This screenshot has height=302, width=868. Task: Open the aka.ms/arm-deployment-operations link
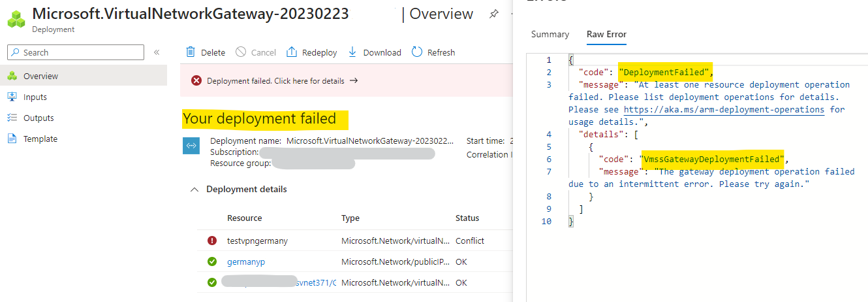tap(724, 109)
